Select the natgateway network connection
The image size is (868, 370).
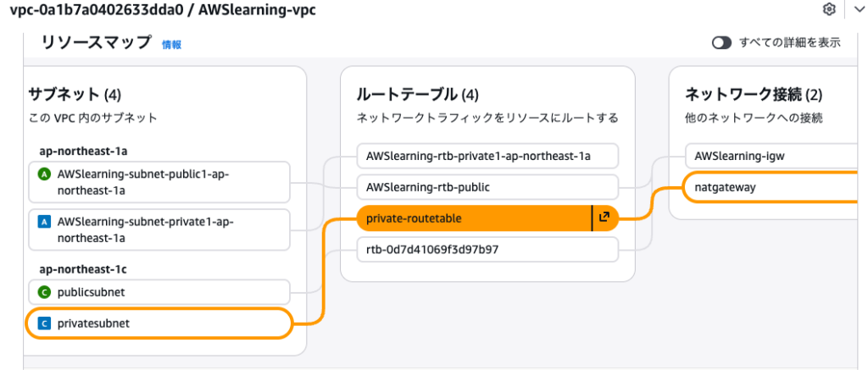[x=726, y=187]
